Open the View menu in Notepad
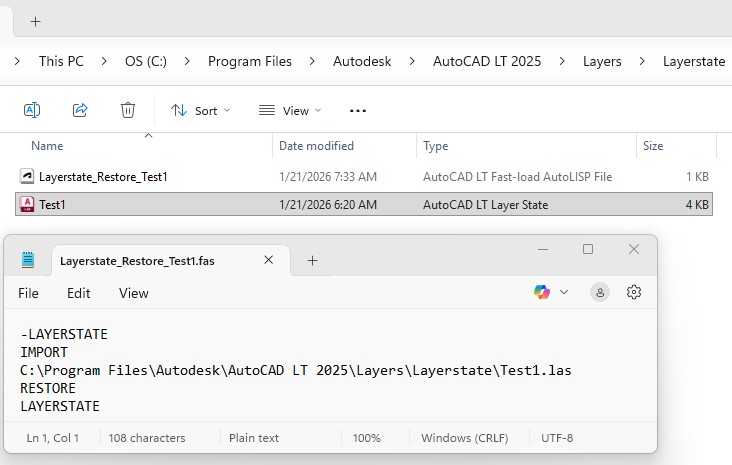The height and width of the screenshot is (465, 732). [x=134, y=293]
